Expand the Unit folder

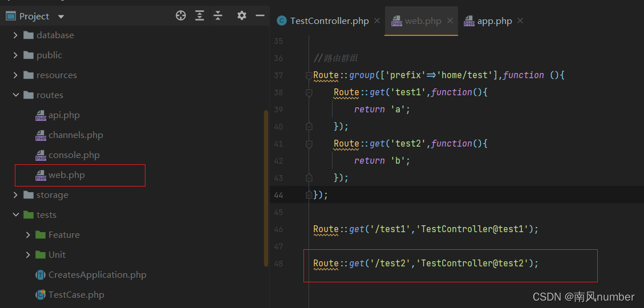pos(28,255)
